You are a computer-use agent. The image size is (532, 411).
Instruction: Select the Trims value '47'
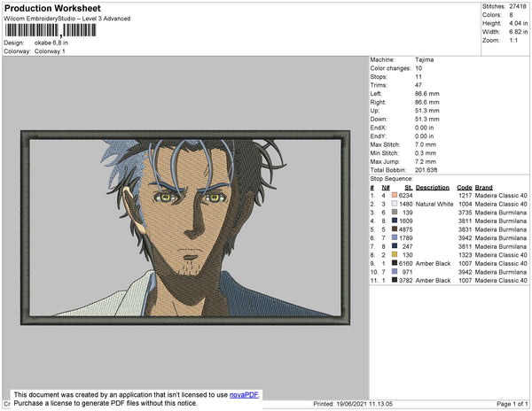point(419,85)
